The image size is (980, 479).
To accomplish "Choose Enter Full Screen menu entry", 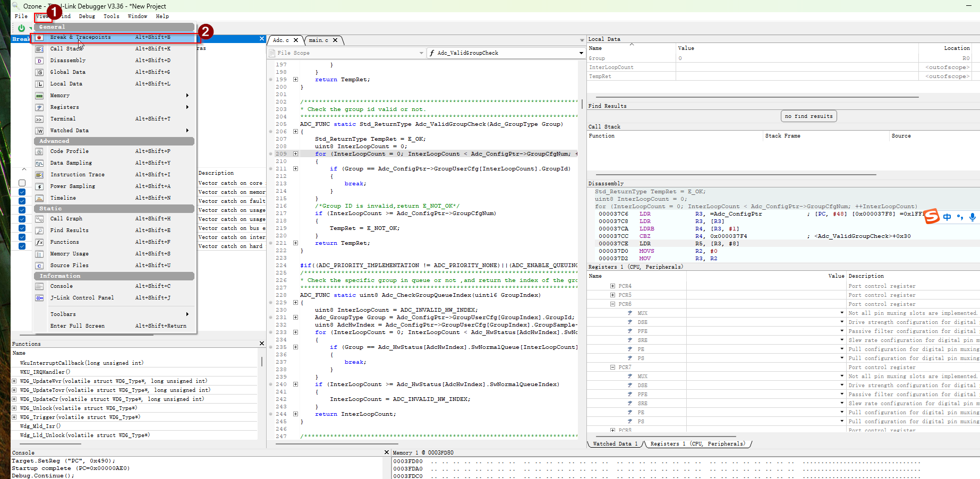I will click(x=78, y=326).
